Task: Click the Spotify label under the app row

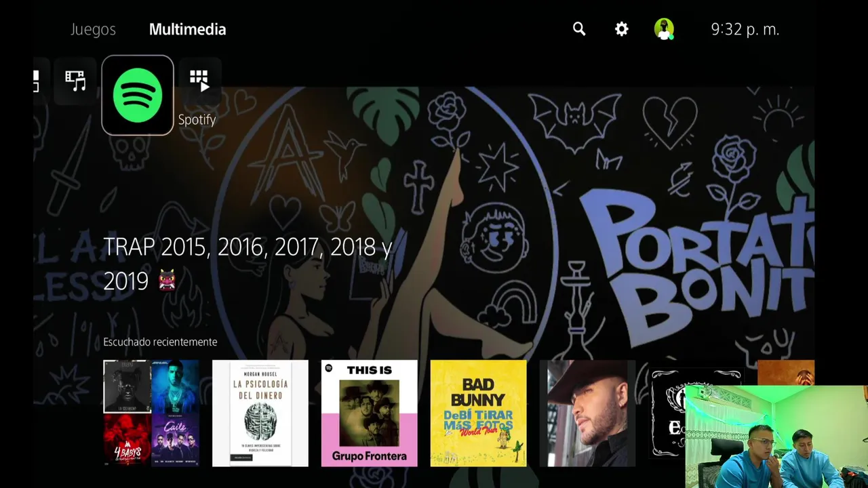Action: point(197,119)
